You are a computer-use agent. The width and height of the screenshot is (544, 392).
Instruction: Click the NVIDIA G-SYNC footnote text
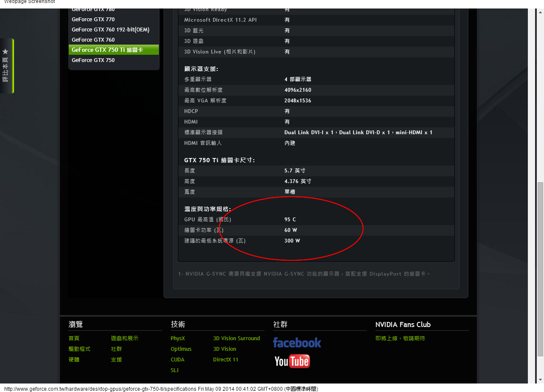tap(304, 274)
